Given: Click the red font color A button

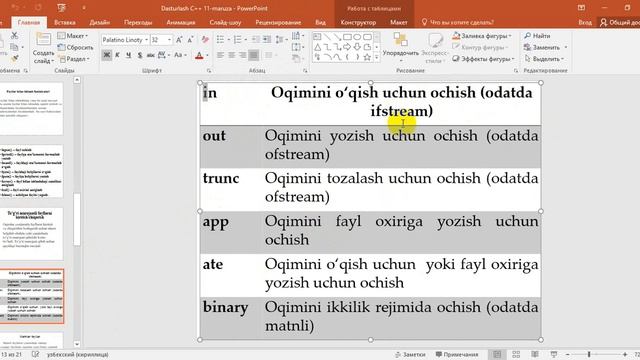Looking at the screenshot, I should point(199,56).
